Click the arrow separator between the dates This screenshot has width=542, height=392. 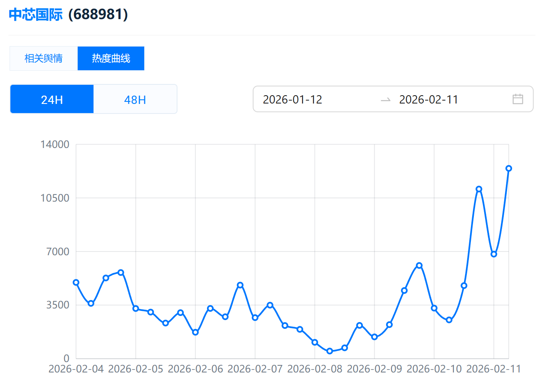tap(385, 100)
